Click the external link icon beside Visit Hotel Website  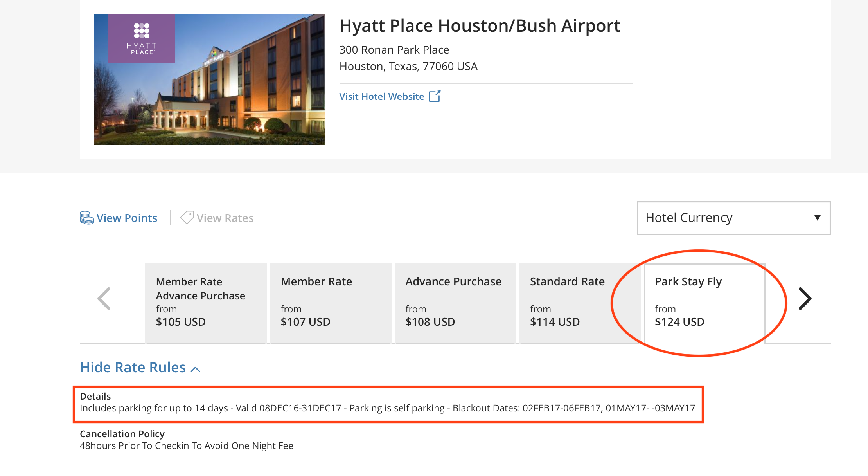tap(435, 96)
